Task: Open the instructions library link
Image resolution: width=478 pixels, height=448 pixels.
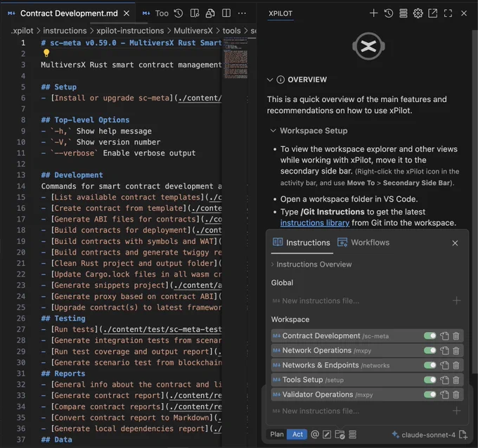Action: [315, 223]
